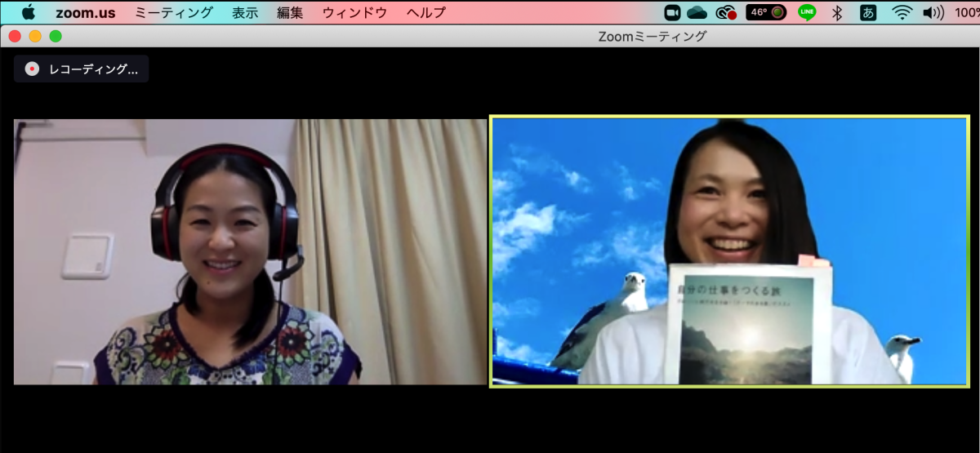The height and width of the screenshot is (453, 980).
Task: Switch Japanese input source (あ) menu
Action: (x=868, y=12)
